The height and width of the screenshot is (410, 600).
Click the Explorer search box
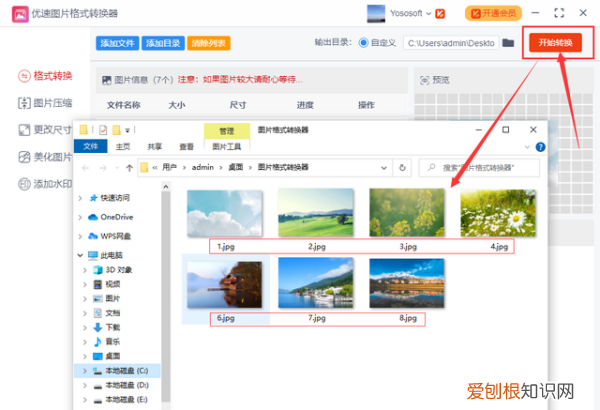tap(479, 168)
